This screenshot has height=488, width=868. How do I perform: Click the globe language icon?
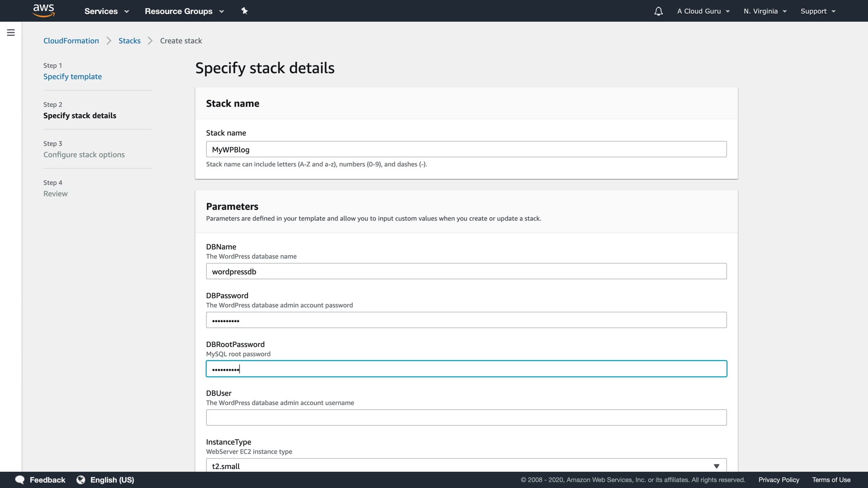pos(81,480)
